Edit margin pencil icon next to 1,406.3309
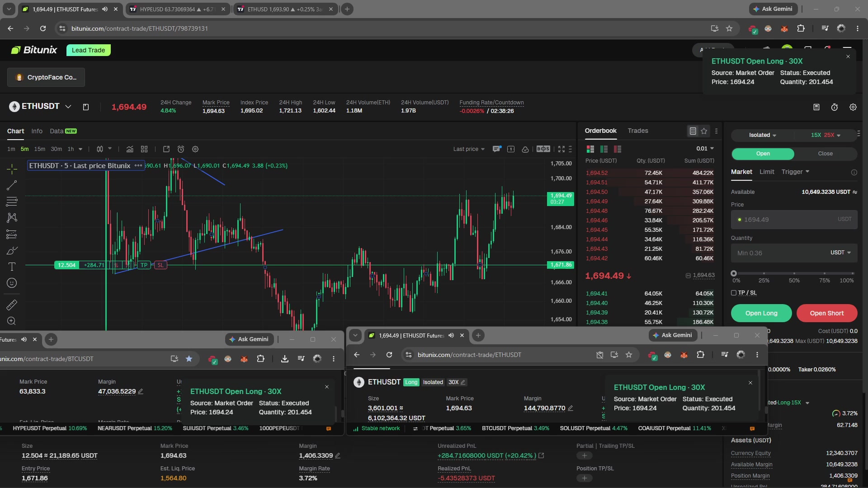Viewport: 868px width, 488px height. coord(338,455)
